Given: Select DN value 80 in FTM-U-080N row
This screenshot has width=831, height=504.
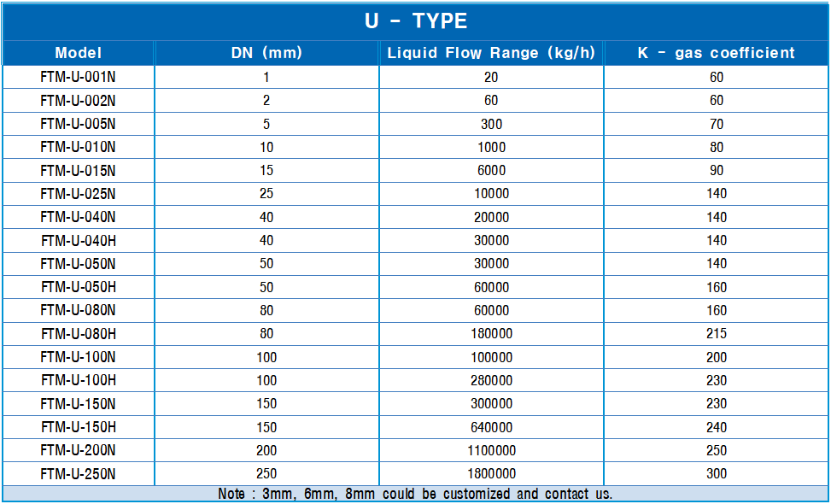Looking at the screenshot, I should (266, 311).
